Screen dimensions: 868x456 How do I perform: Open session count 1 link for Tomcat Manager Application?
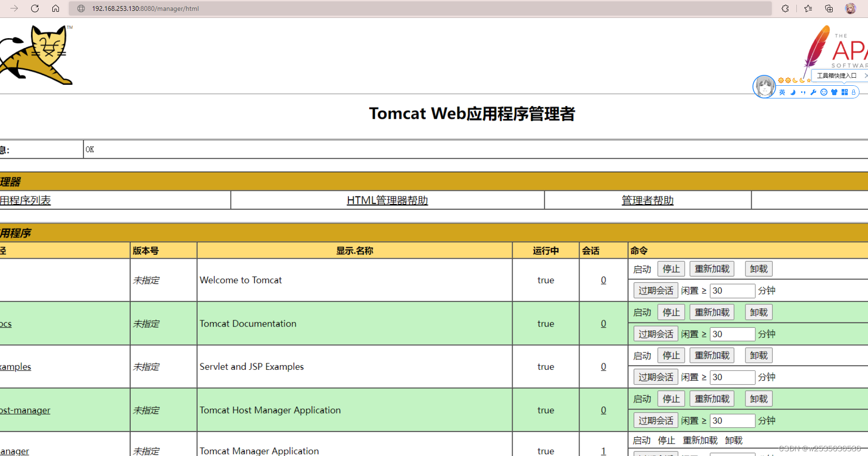click(603, 451)
